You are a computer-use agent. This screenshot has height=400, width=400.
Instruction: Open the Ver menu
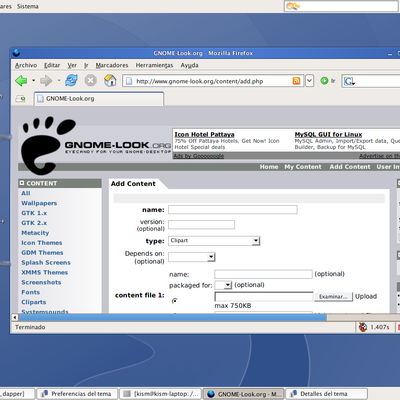[72, 65]
